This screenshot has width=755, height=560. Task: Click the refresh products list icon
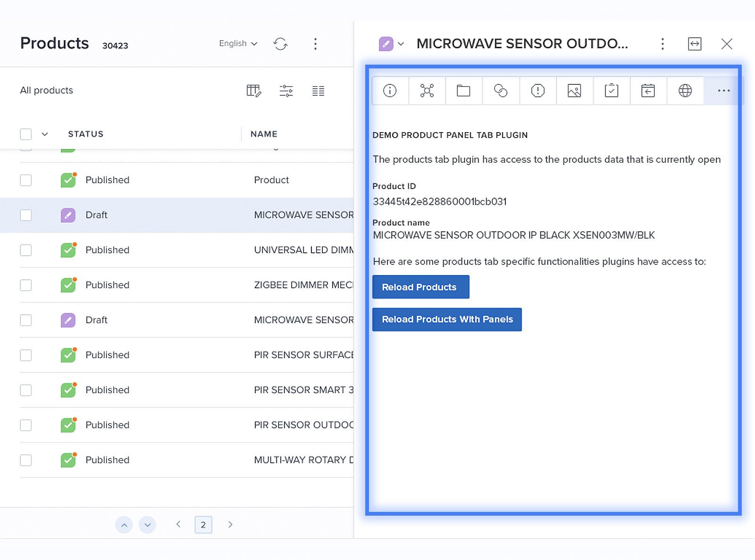[280, 44]
